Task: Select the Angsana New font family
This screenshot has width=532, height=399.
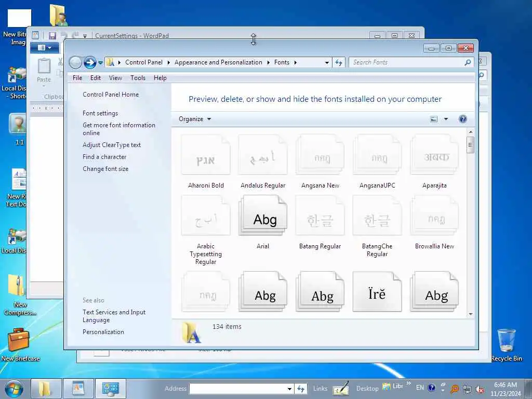Action: coord(320,162)
